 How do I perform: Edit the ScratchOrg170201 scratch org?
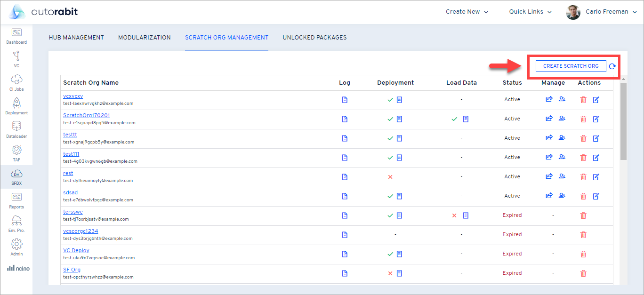pos(596,119)
